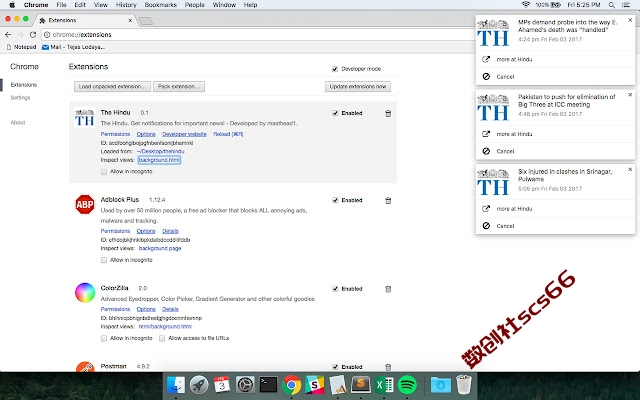Click Cancel in the Srinagar notification
This screenshot has width=640, height=400.
[505, 226]
